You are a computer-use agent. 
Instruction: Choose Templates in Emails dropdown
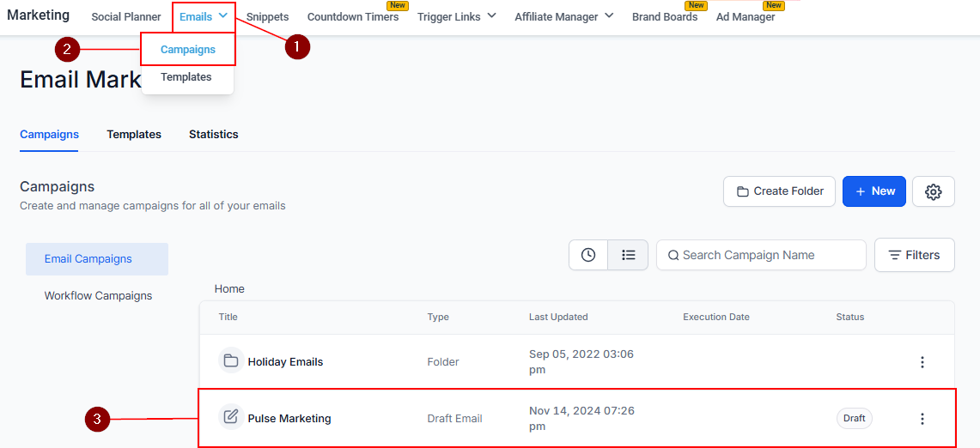pyautogui.click(x=186, y=77)
